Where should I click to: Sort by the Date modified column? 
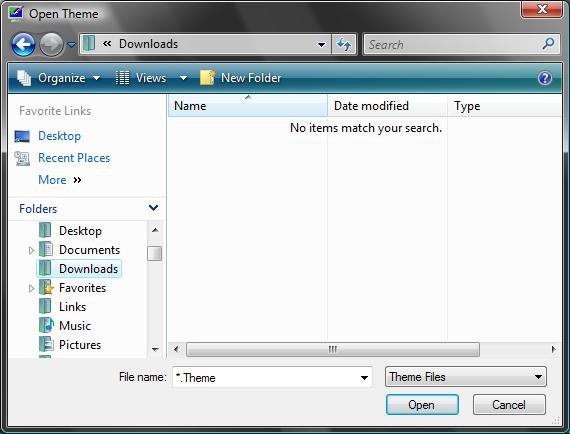point(387,106)
